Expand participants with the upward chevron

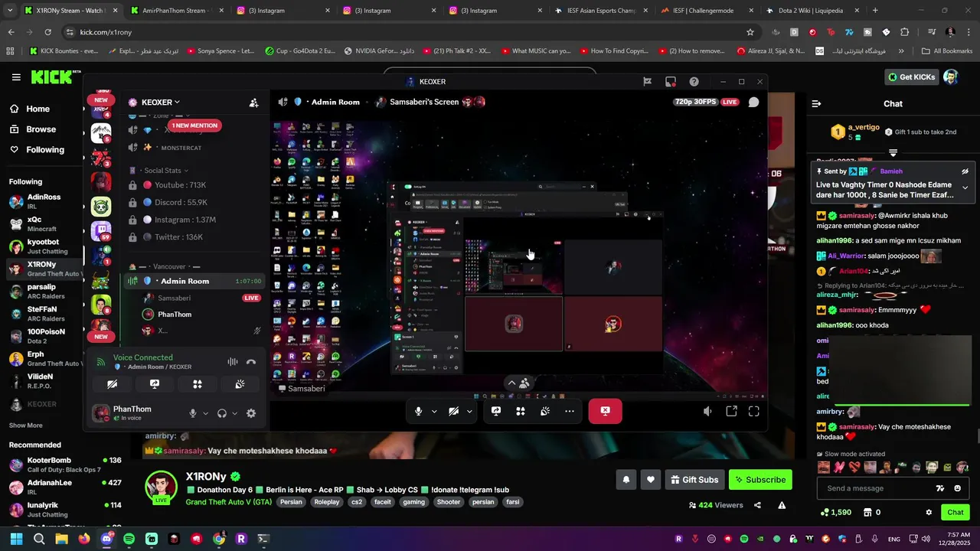[x=511, y=383]
